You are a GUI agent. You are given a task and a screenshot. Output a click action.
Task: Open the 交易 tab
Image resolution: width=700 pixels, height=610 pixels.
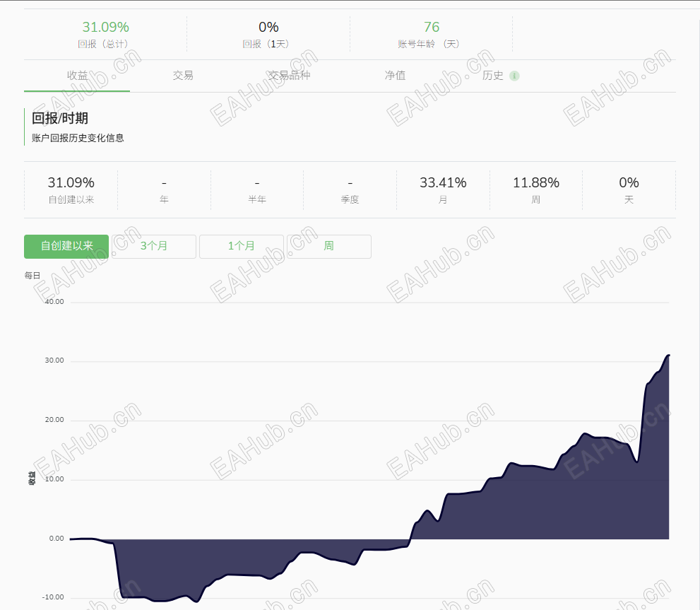(x=183, y=76)
